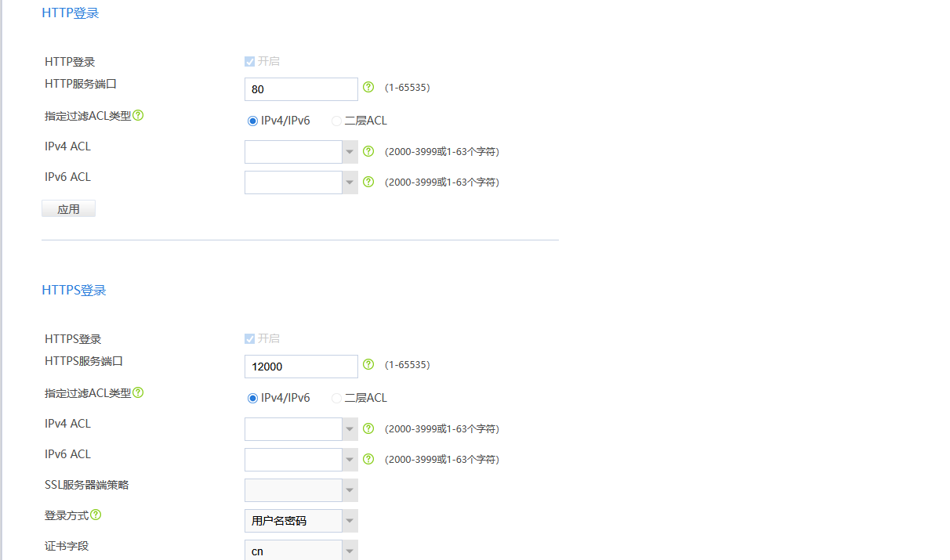Select 二层ACL radio under HTTPS登录
This screenshot has height=560, width=950.
337,398
